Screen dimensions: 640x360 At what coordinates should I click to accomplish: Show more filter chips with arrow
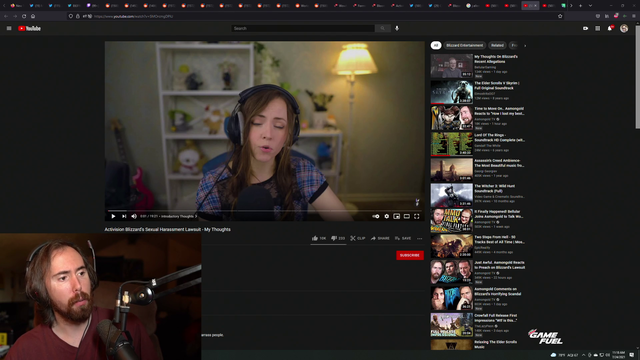tap(525, 46)
